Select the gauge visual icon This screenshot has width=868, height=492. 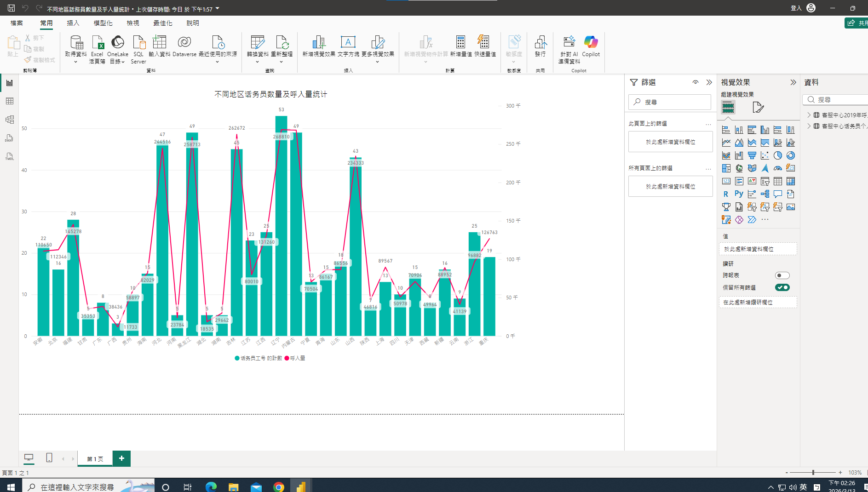(778, 168)
